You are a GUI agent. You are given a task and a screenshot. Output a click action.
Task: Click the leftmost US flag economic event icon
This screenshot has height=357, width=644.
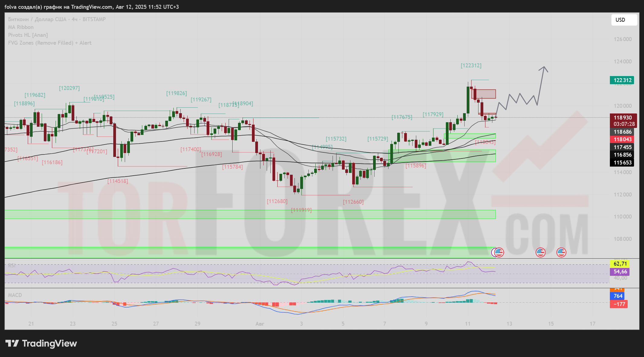[499, 252]
